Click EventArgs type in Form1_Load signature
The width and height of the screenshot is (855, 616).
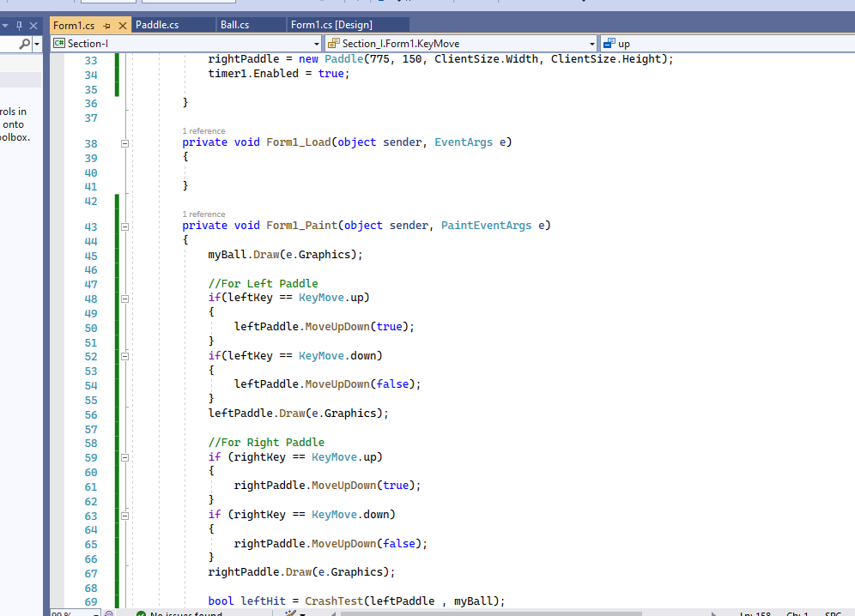(464, 142)
